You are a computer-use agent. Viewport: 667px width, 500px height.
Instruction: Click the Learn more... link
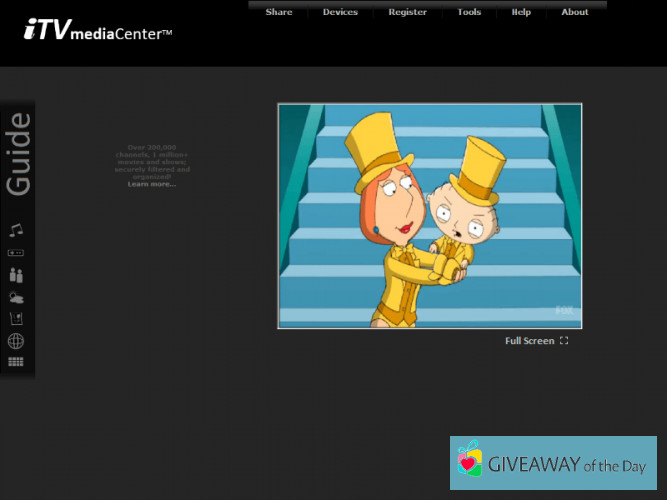(151, 184)
